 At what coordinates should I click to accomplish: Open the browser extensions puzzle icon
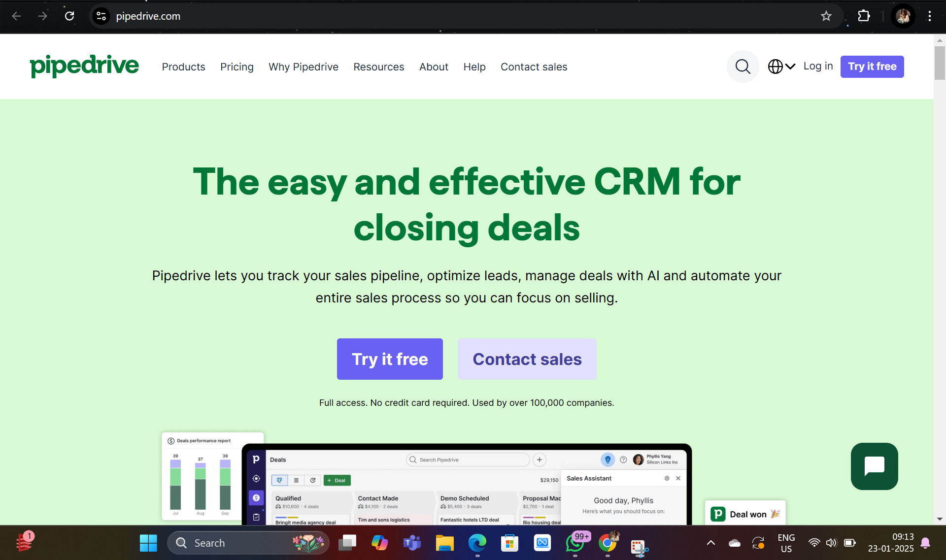pos(864,16)
